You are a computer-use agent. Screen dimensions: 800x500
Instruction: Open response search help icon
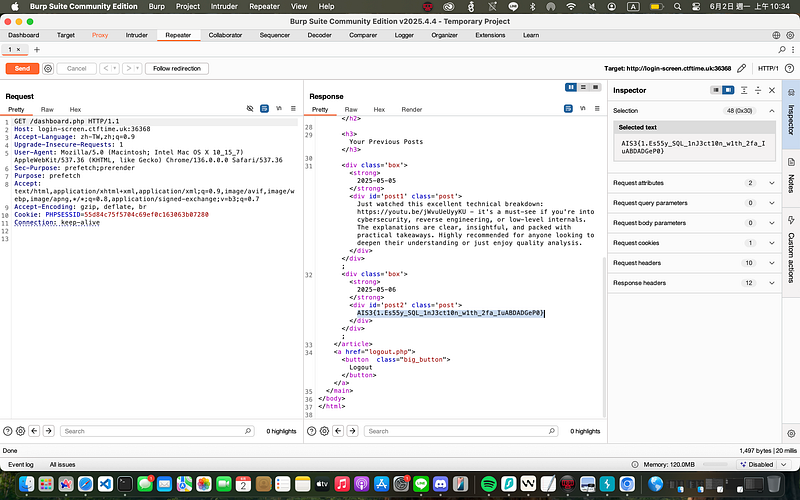point(311,431)
